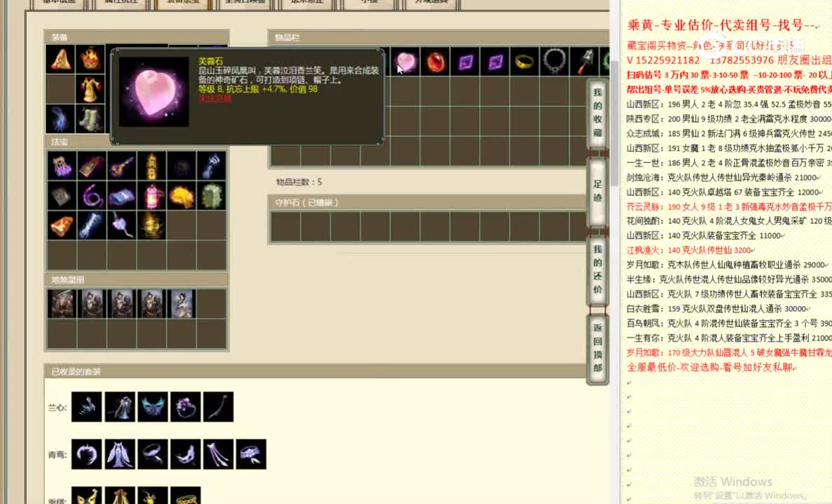Click the 芙蓉石 tooltip title
The width and height of the screenshot is (832, 504).
[x=210, y=61]
